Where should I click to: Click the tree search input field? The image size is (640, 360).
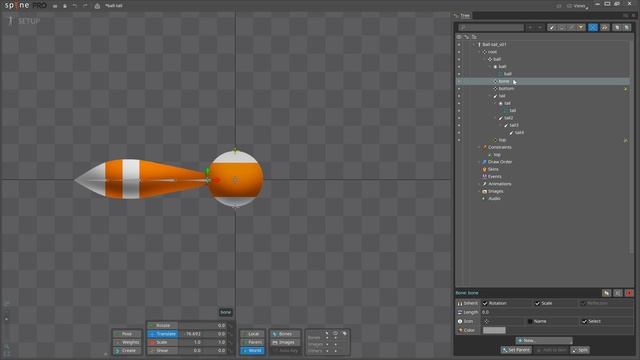[x=491, y=27]
